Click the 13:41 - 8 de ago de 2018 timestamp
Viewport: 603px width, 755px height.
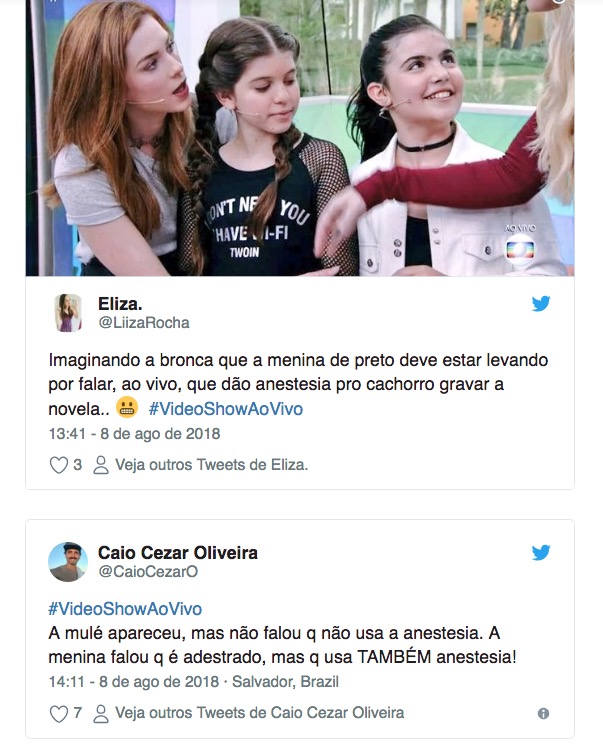click(x=134, y=434)
